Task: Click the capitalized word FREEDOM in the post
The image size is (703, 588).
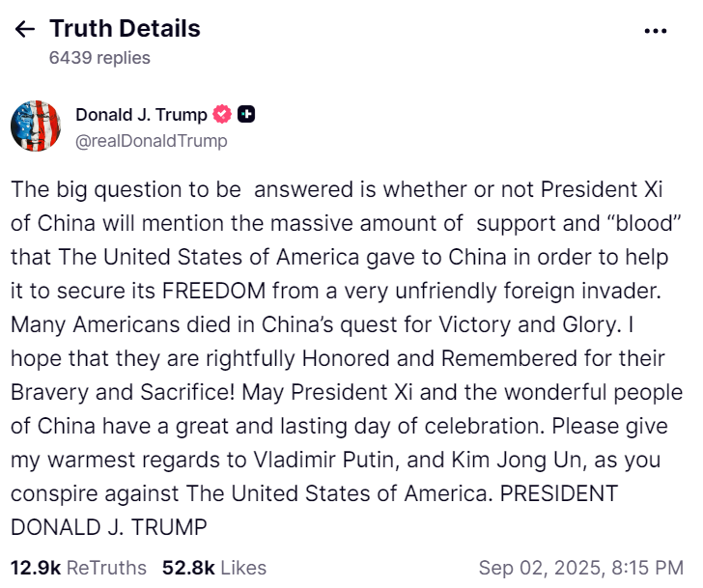Action: click(x=213, y=291)
